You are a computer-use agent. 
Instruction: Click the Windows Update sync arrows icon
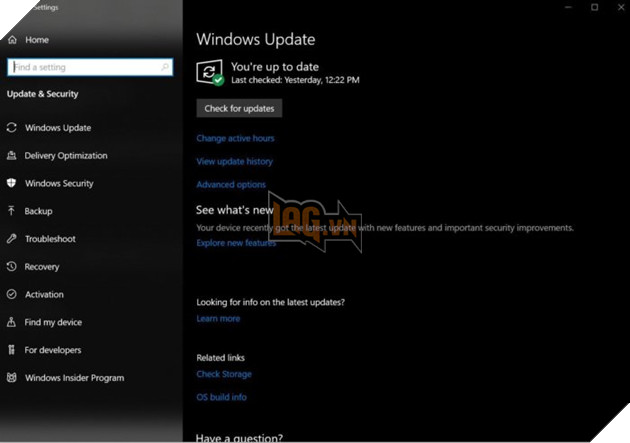click(12, 127)
